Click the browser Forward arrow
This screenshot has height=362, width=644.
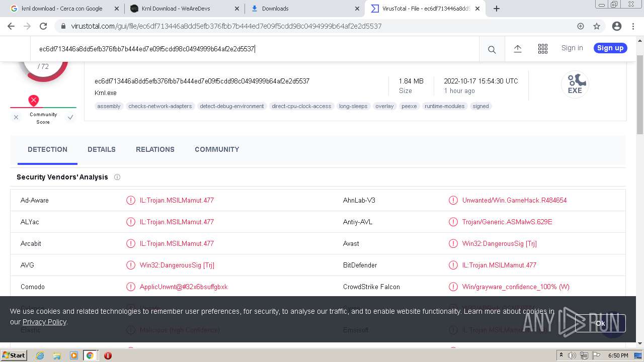27,26
